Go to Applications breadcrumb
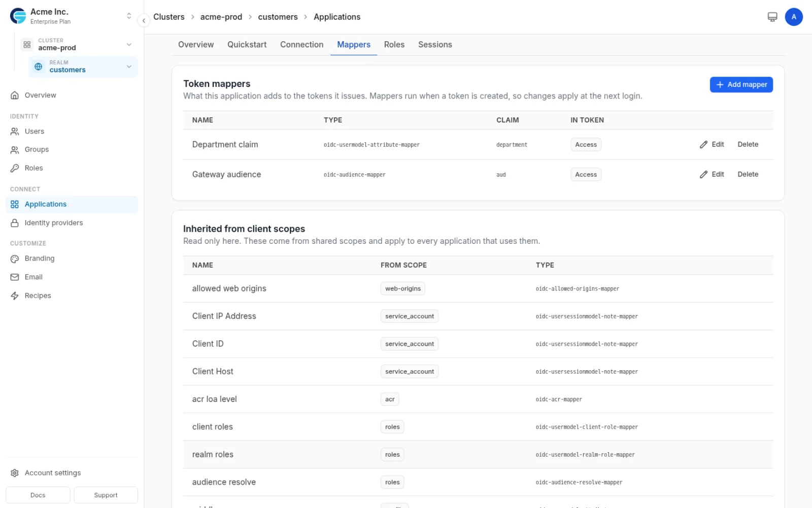This screenshot has width=812, height=508. click(337, 17)
